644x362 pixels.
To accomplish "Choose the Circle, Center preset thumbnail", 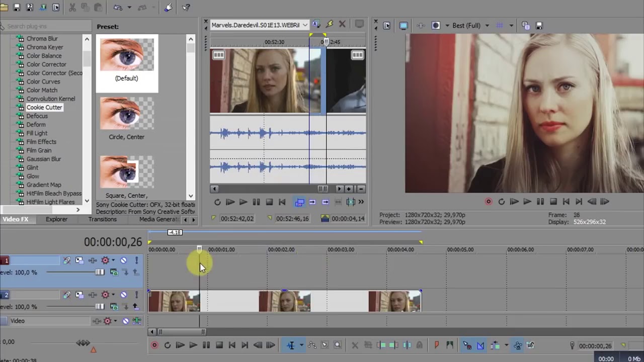I will (x=127, y=113).
